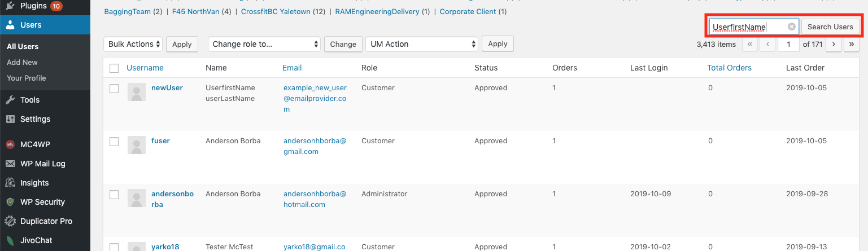Open Settings via its sidebar icon
Image resolution: width=868 pixels, height=251 pixels.
pos(10,119)
